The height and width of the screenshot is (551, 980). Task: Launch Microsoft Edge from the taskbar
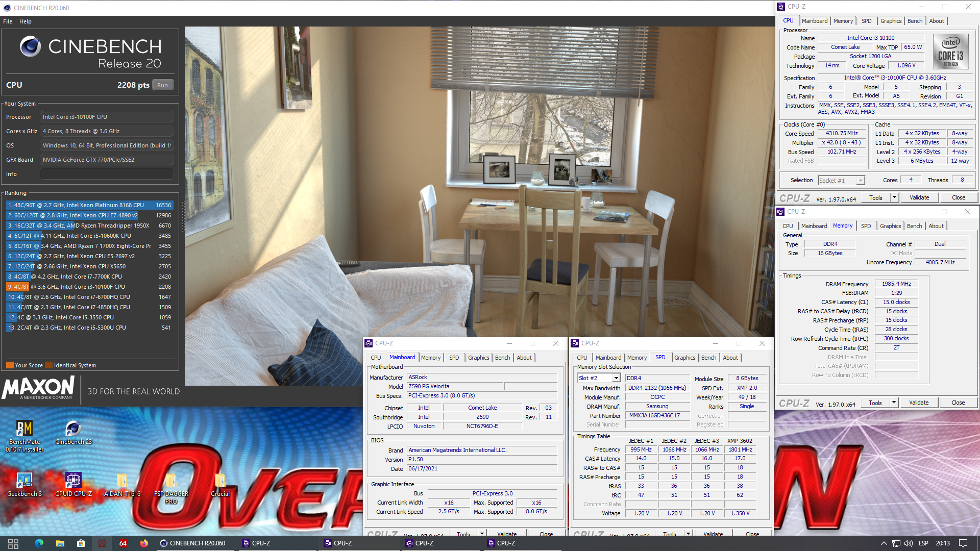tap(39, 543)
